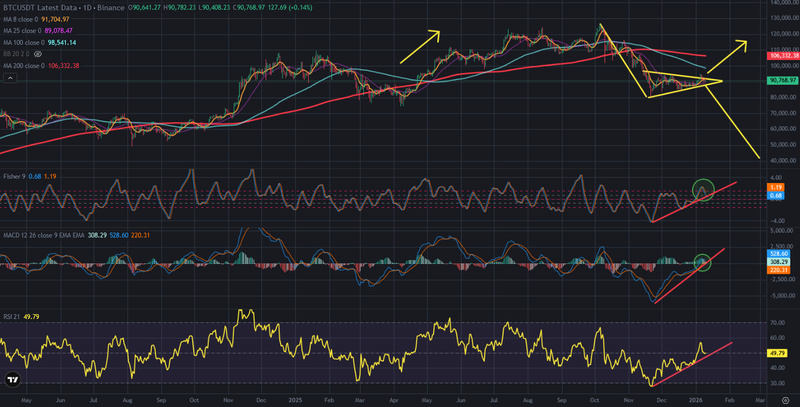800x407 pixels.
Task: Open chart settings gear at bottom right
Action: (x=784, y=399)
